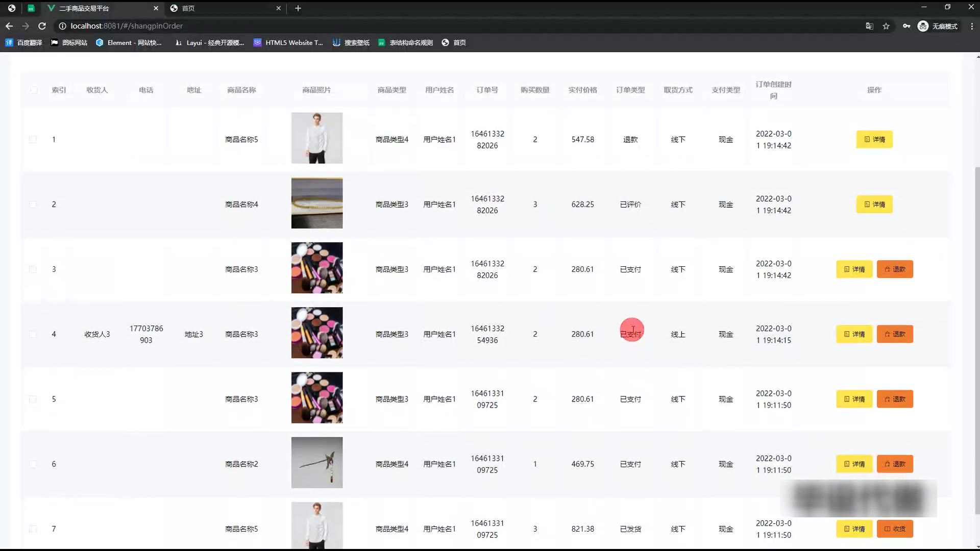Click 详情 button for row 2
The image size is (980, 551).
coord(874,204)
